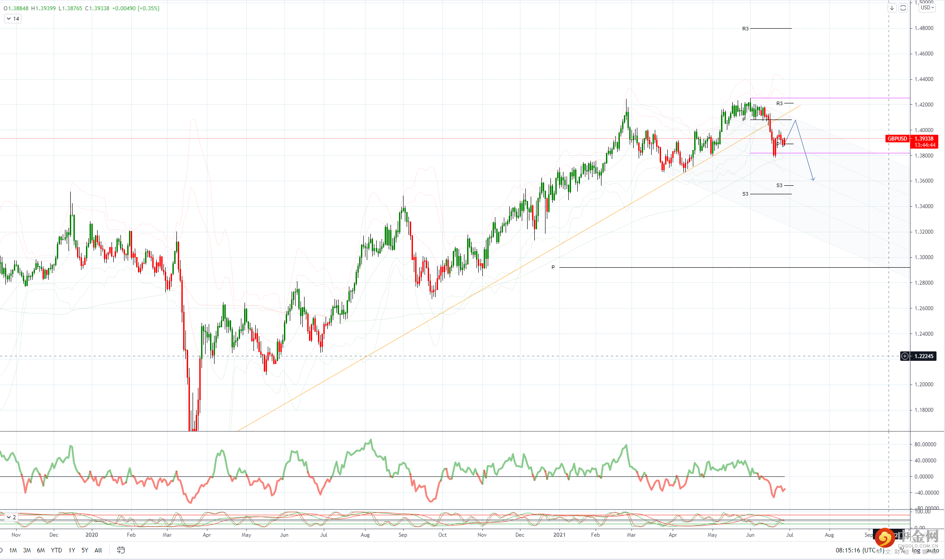This screenshot has width=945, height=560.
Task: Collapse the 14 indicators legend chevron
Action: point(9,19)
